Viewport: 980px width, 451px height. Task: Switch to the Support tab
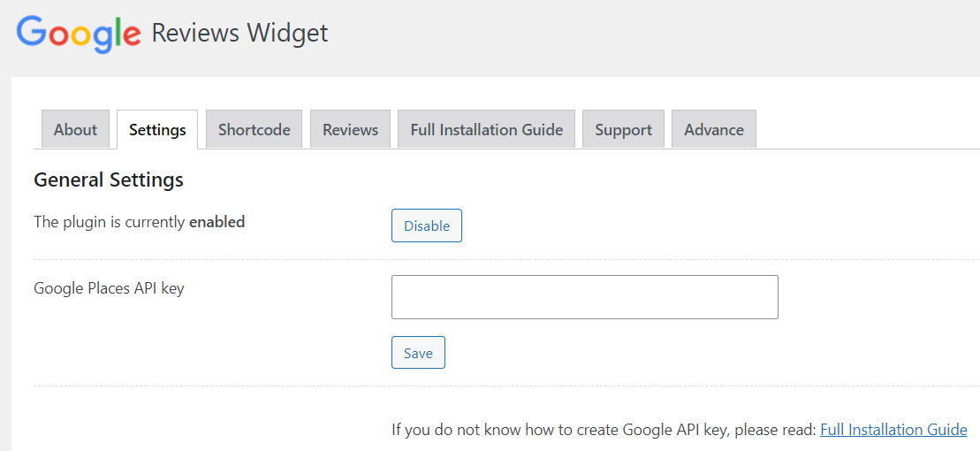[623, 130]
